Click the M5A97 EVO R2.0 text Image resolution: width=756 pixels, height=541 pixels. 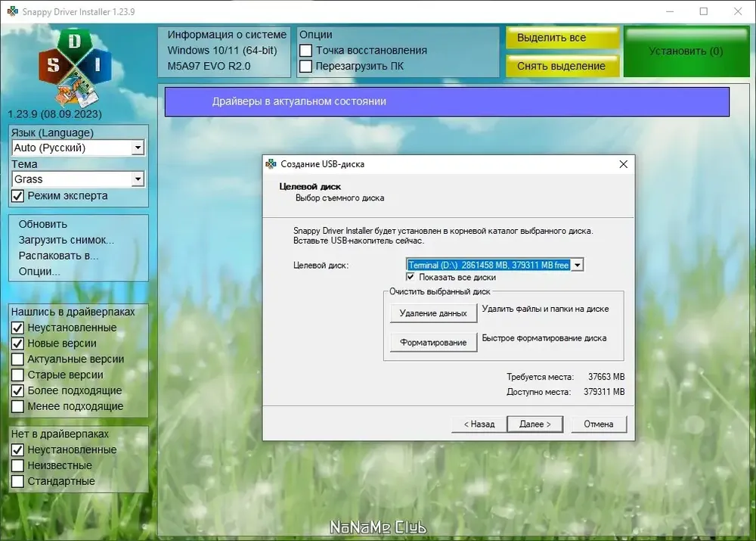pos(209,66)
